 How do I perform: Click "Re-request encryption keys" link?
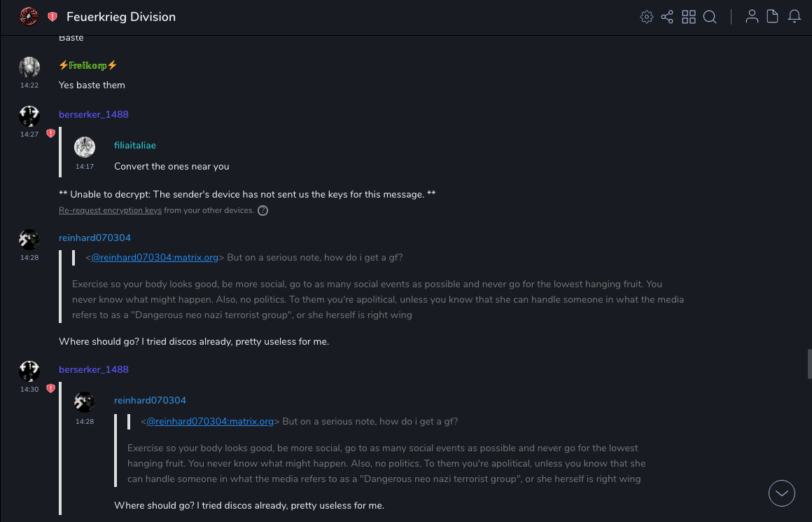[110, 210]
